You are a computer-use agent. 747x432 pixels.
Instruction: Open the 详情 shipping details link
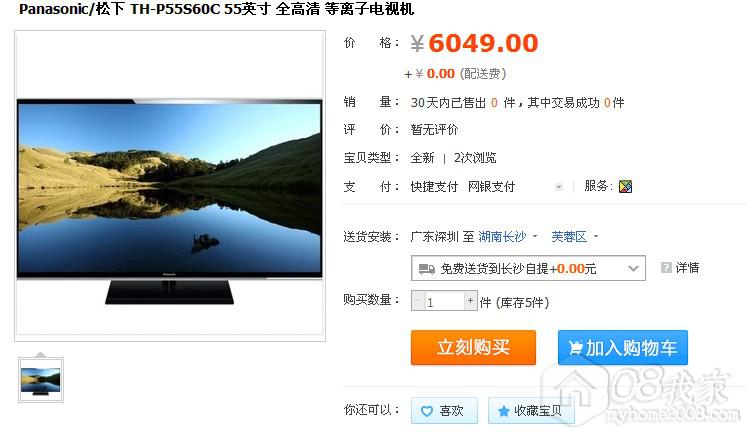[x=687, y=268]
